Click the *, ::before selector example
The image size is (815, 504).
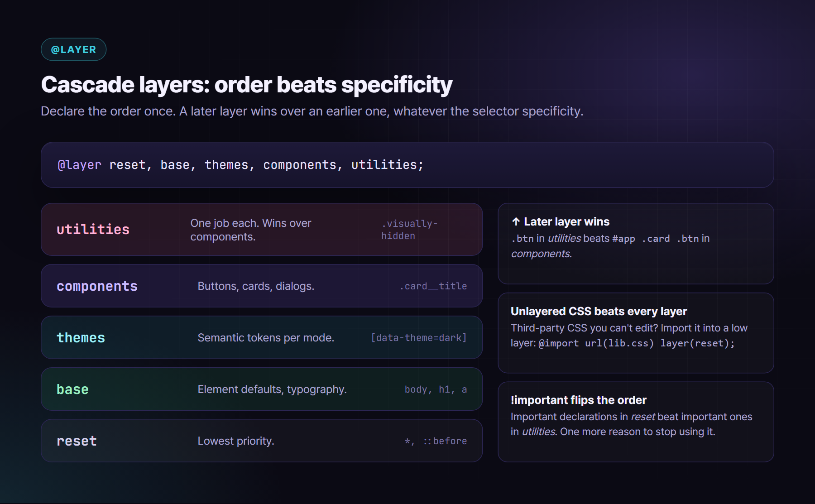pyautogui.click(x=436, y=441)
